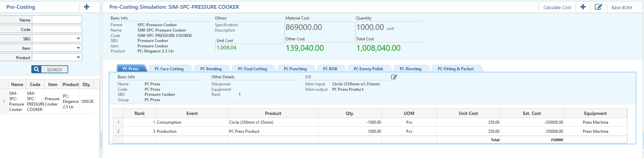This screenshot has height=158, width=644.
Task: Edit PC Press I/O details pencil icon
Action: coord(394,77)
